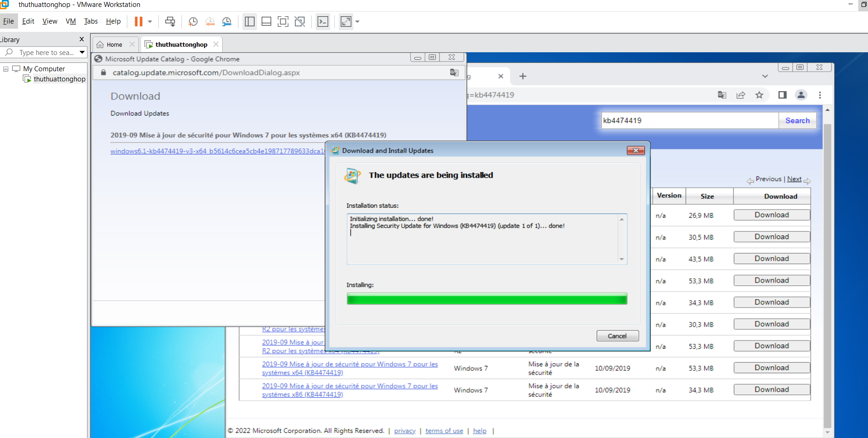The height and width of the screenshot is (438, 868).
Task: Pause the virtual machine
Action: tap(138, 22)
